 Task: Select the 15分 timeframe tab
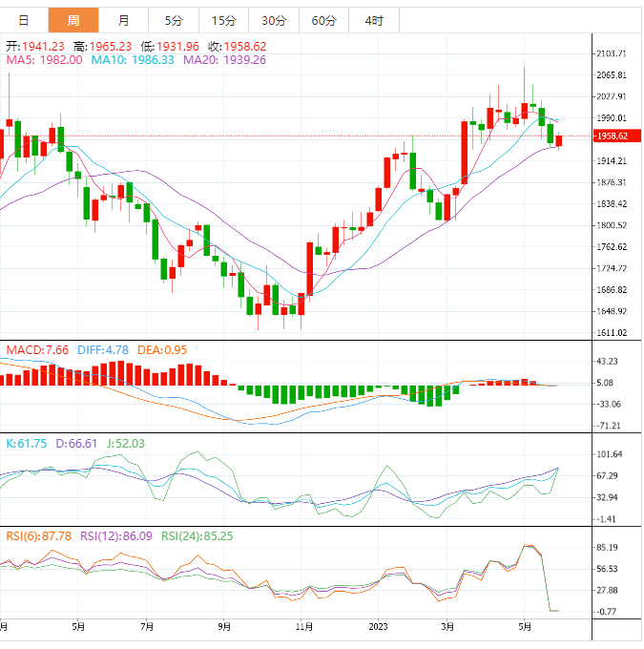point(223,20)
